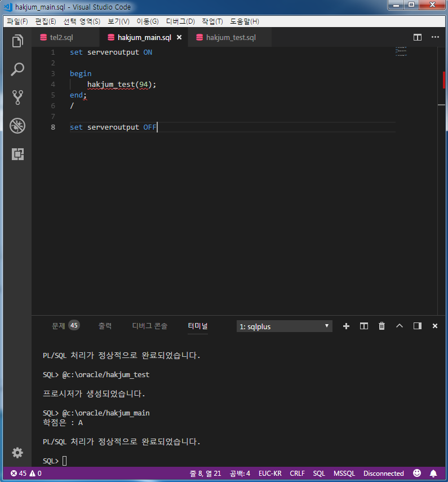Image resolution: width=448 pixels, height=482 pixels.
Task: Click the tel2.sql file icon tab
Action: click(43, 38)
